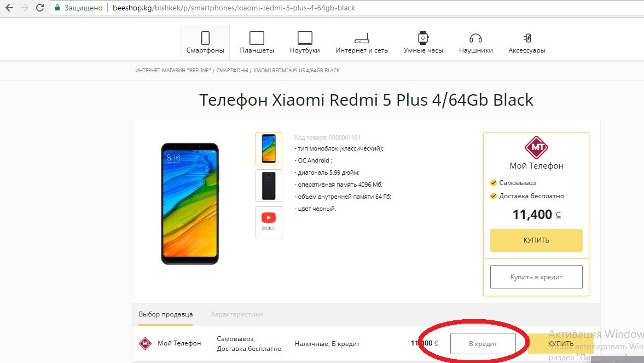Click the Мой Телефон seller logo

tap(536, 148)
